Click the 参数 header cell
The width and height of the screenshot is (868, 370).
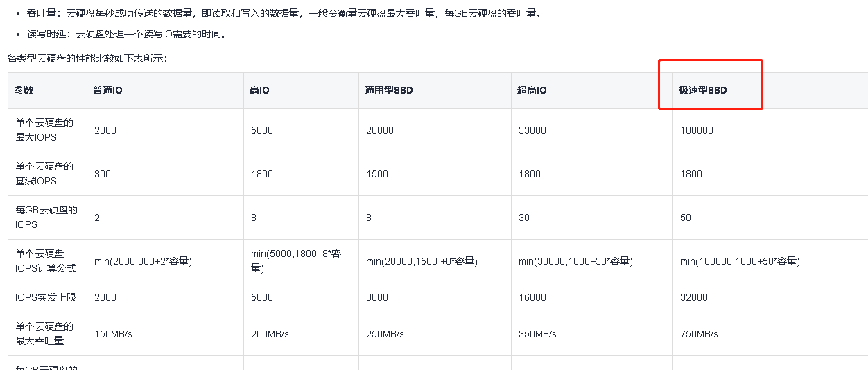pos(24,90)
